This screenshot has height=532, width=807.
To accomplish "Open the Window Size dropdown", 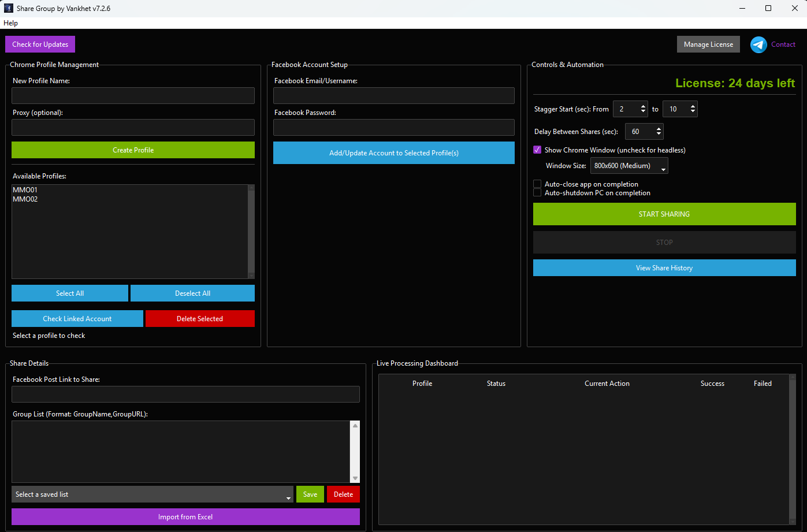I will tap(629, 166).
